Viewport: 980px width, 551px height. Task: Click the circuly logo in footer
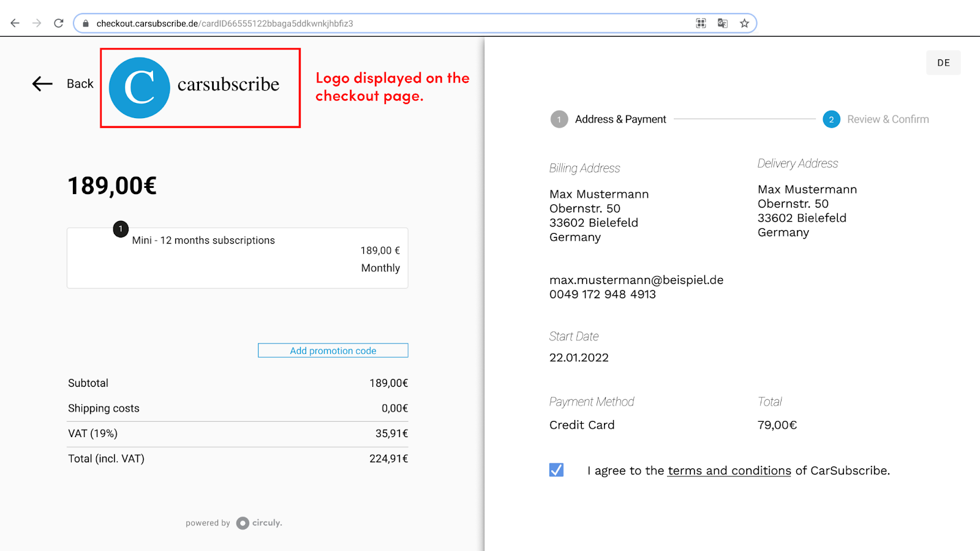(259, 523)
